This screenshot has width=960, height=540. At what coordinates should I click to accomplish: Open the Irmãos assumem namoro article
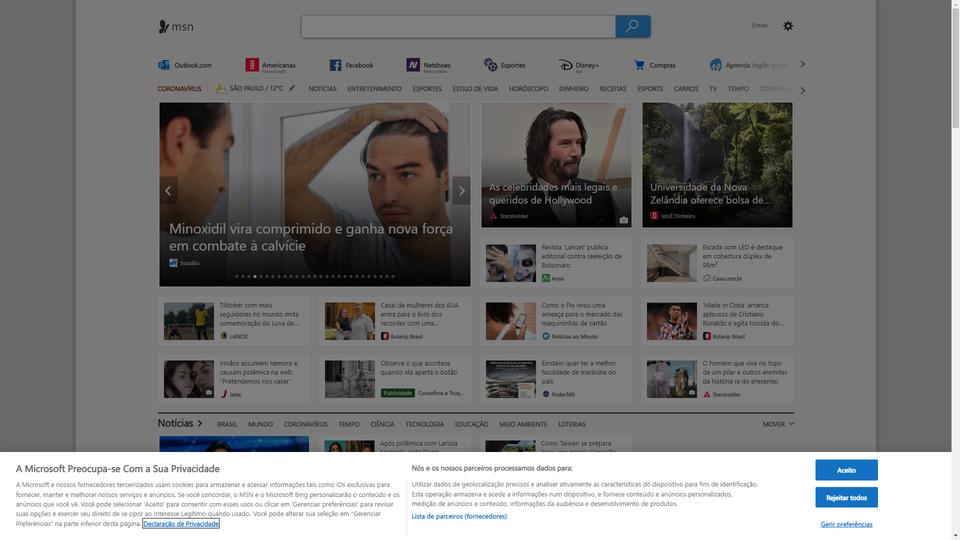click(234, 379)
